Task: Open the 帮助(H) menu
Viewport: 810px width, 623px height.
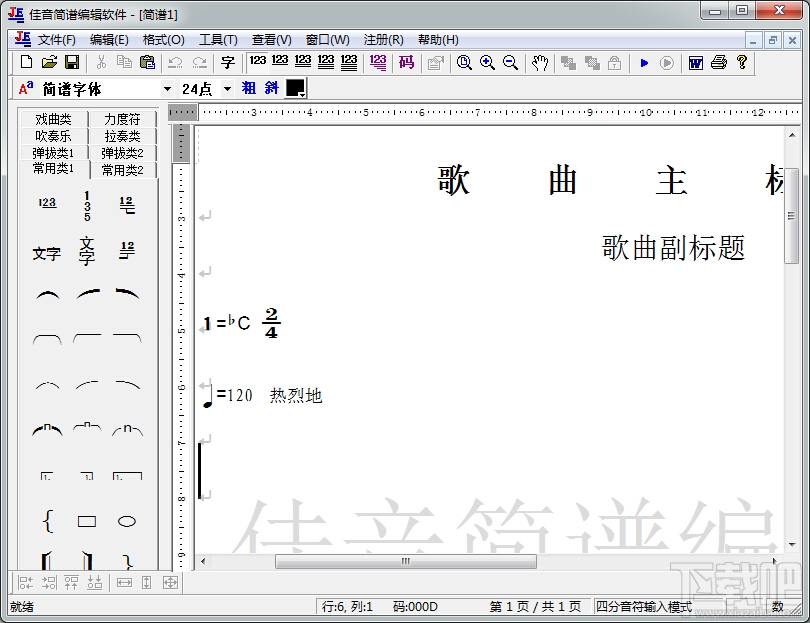Action: [438, 40]
